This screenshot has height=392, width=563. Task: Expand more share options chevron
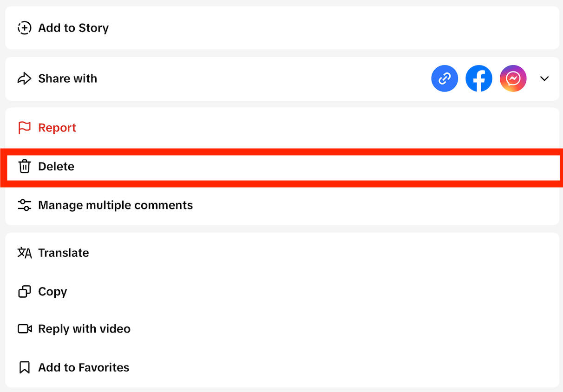click(x=544, y=78)
